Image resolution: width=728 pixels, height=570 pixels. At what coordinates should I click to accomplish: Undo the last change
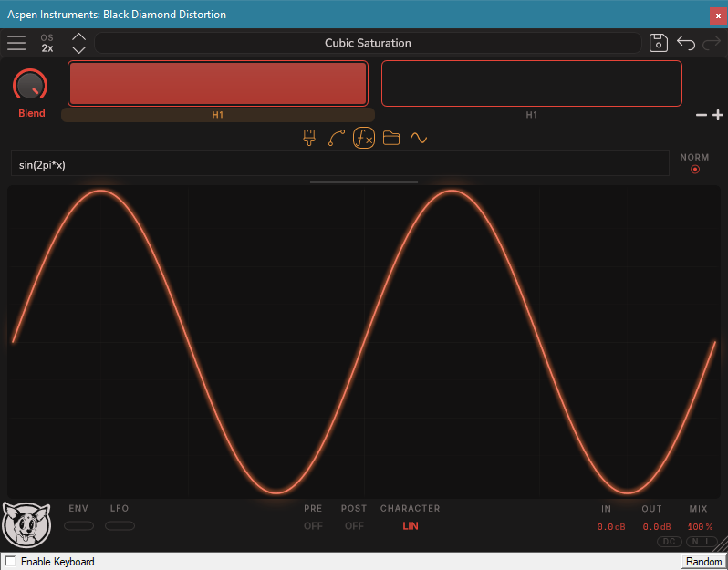(686, 43)
